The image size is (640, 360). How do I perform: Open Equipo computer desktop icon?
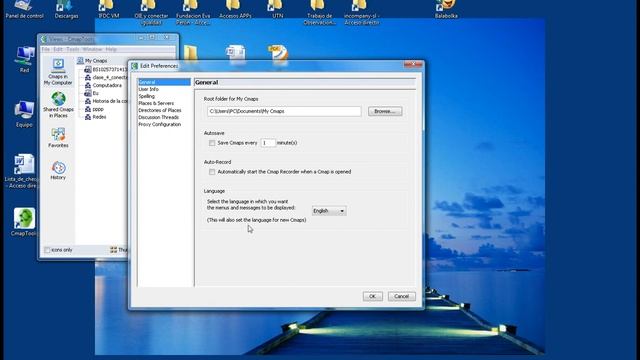pos(24,114)
